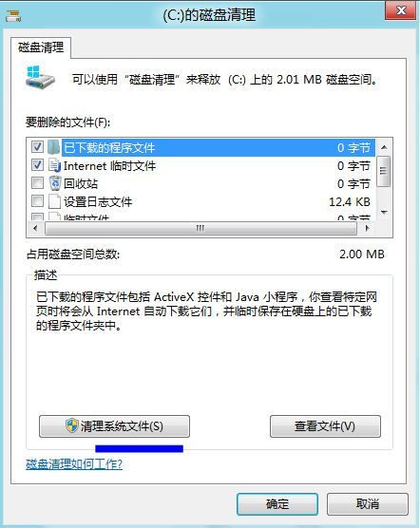The height and width of the screenshot is (528, 420).
Task: Click the 已下载的程序文件 folder icon
Action: (53, 147)
